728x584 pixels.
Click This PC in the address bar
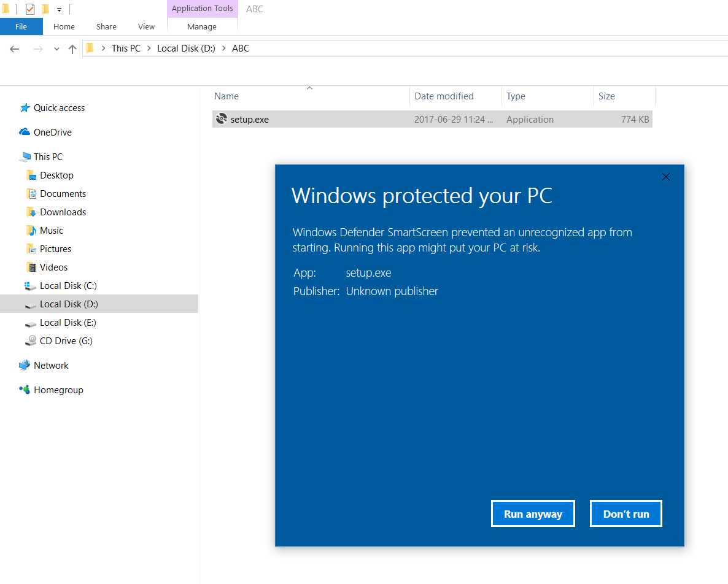coord(126,48)
